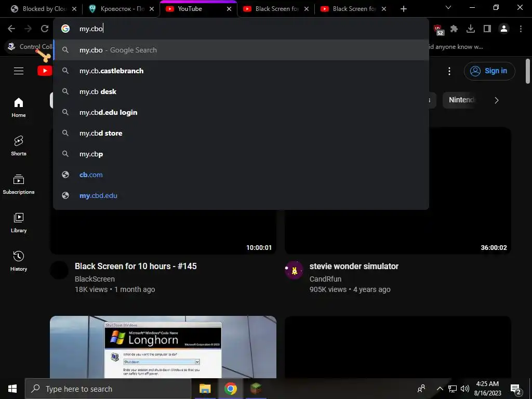Image resolution: width=532 pixels, height=399 pixels.
Task: Toggle the Chrome side panel icon
Action: (x=487, y=29)
